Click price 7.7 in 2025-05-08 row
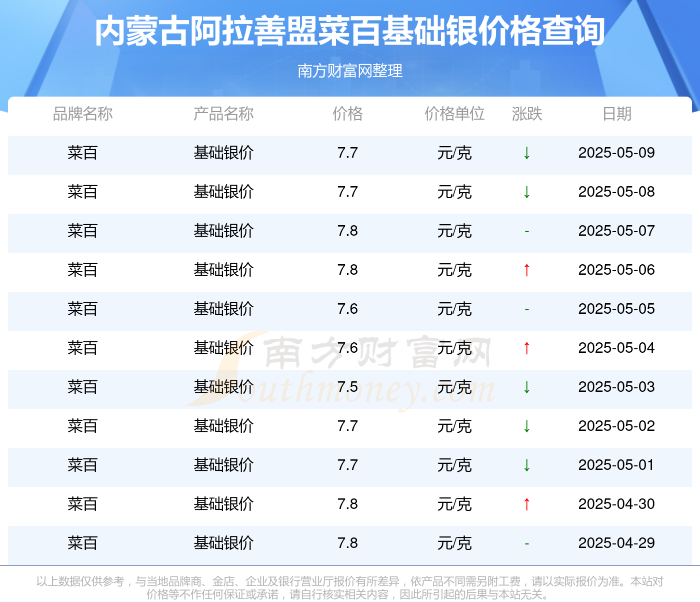 tap(347, 192)
